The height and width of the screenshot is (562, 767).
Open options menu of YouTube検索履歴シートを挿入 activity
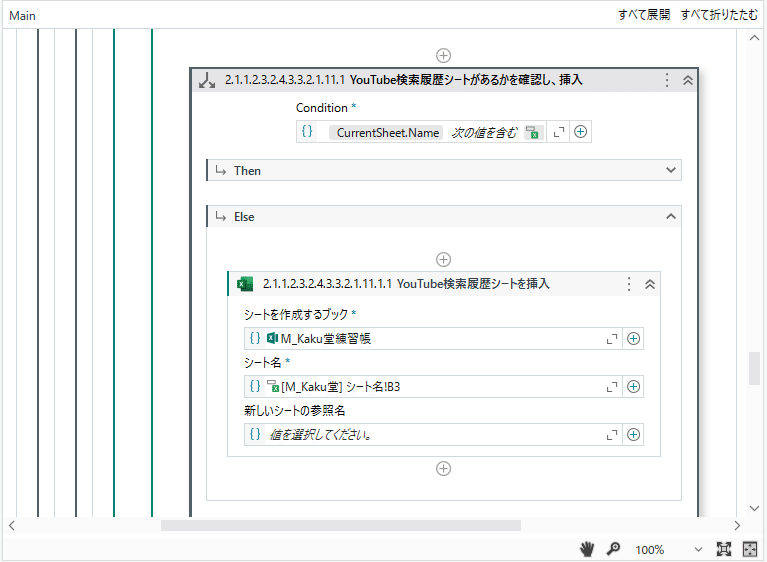click(x=629, y=284)
